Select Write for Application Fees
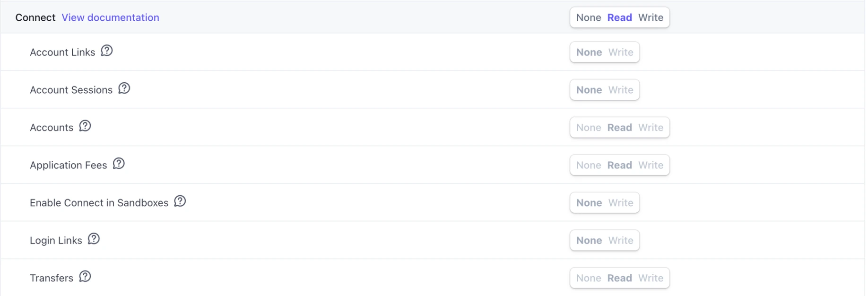 point(651,165)
